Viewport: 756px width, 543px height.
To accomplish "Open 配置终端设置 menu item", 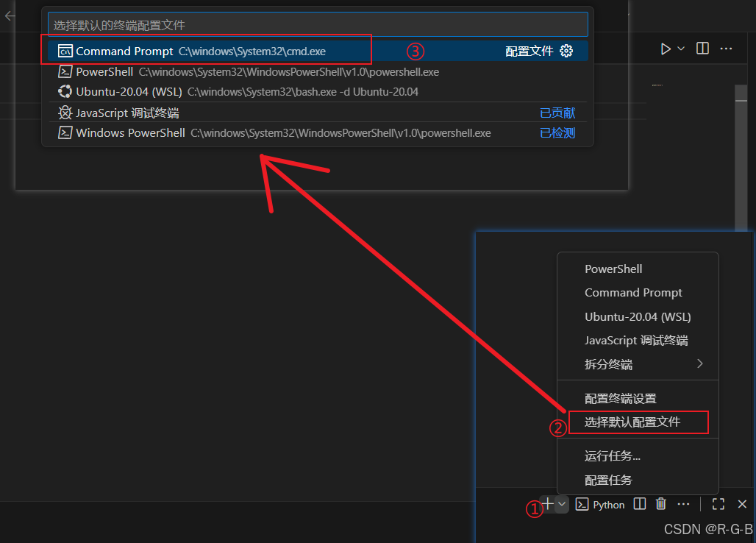I will 638,399.
